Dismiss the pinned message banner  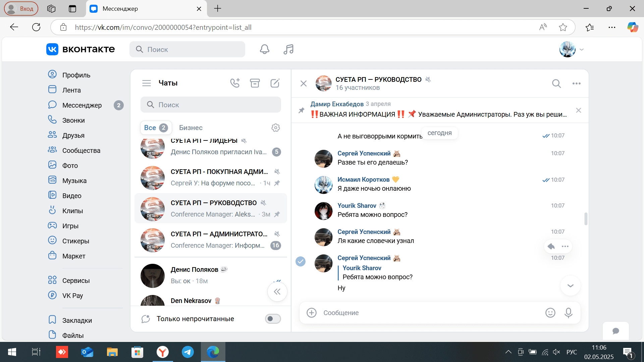point(579,110)
